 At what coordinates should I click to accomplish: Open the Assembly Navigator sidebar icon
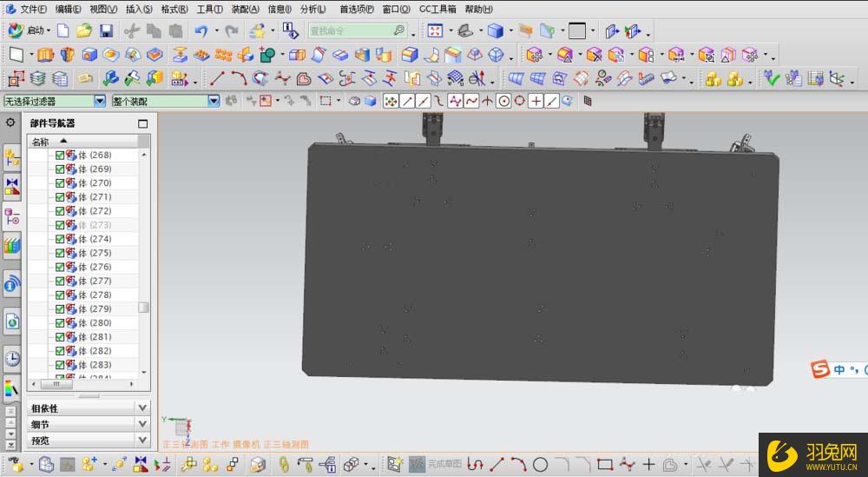(12, 157)
